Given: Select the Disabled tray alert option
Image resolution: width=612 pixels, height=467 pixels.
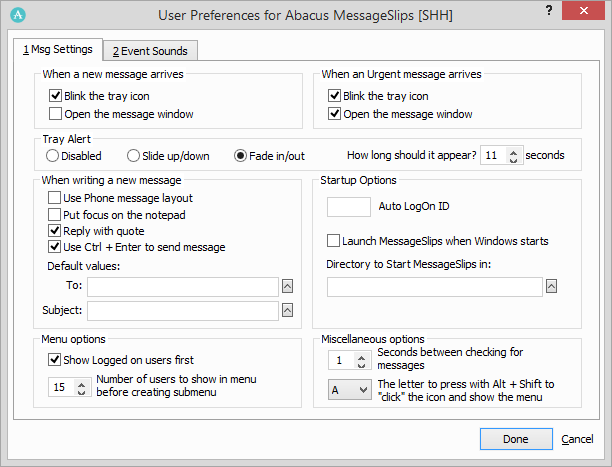Looking at the screenshot, I should 52,155.
